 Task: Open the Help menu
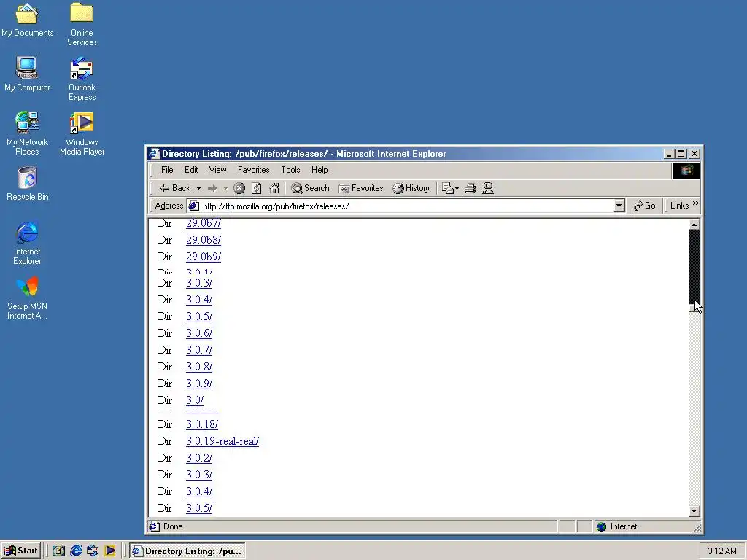pyautogui.click(x=320, y=170)
